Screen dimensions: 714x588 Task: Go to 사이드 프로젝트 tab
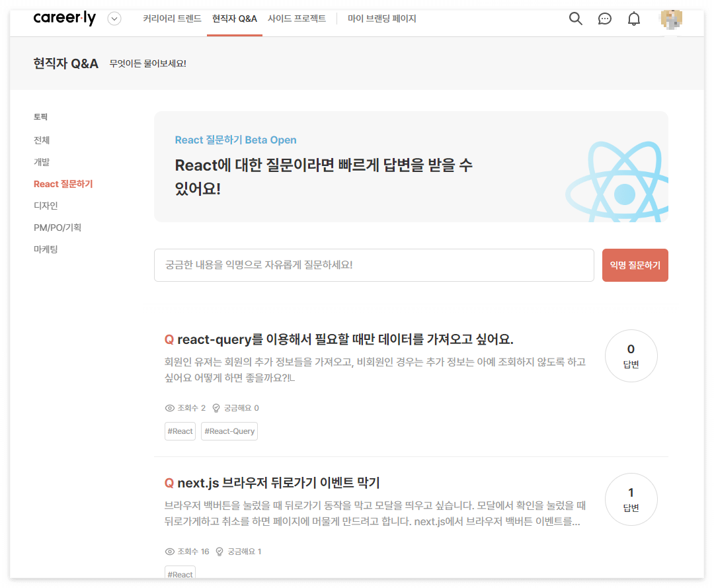tap(297, 19)
